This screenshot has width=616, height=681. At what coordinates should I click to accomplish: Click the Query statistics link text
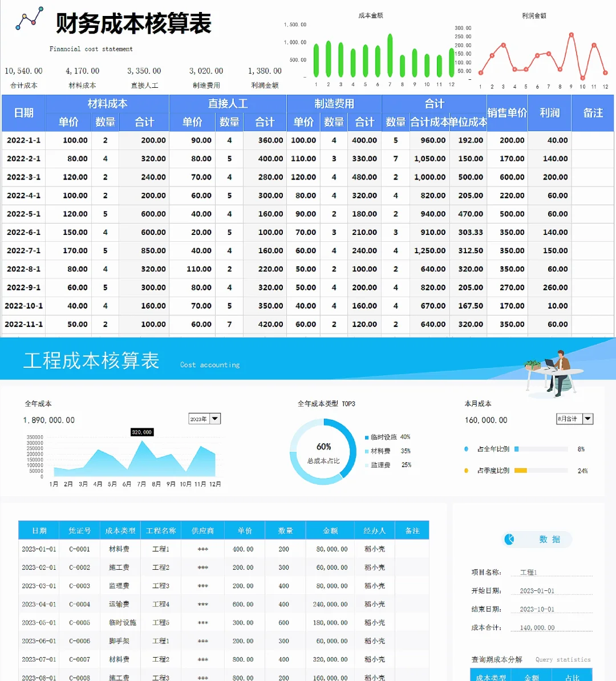click(x=563, y=659)
